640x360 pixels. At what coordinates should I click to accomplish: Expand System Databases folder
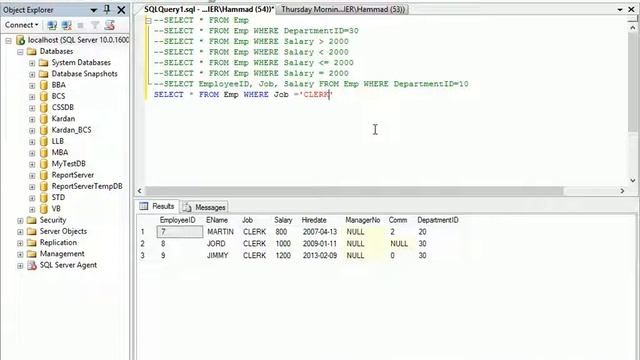point(32,63)
